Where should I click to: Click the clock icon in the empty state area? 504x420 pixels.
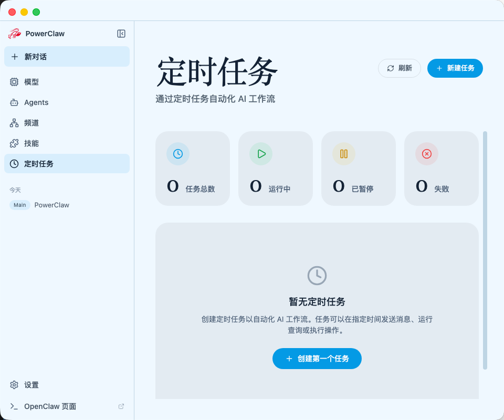tap(317, 275)
